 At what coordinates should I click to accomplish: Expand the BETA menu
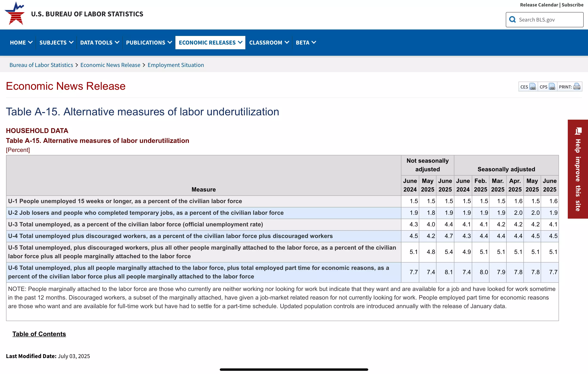[x=306, y=42]
